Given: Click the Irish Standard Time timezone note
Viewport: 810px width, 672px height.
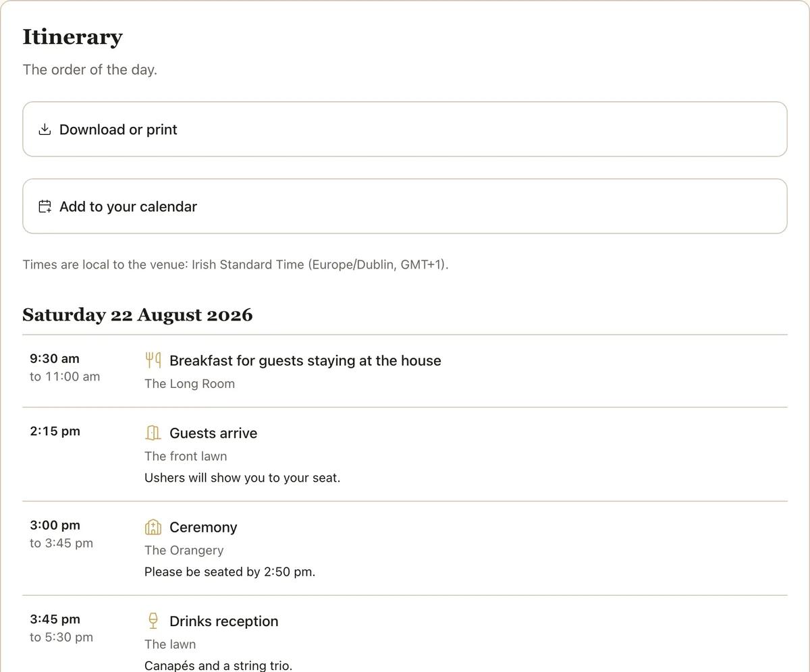Looking at the screenshot, I should click(236, 264).
